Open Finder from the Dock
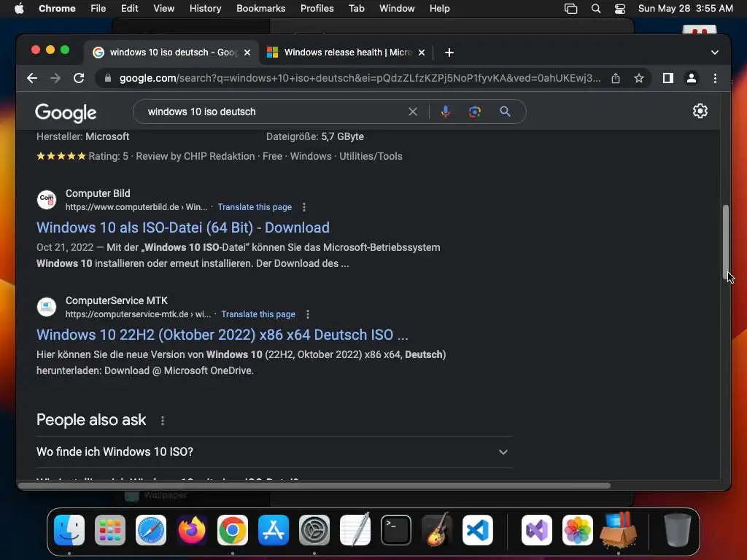The width and height of the screenshot is (747, 560). [69, 530]
